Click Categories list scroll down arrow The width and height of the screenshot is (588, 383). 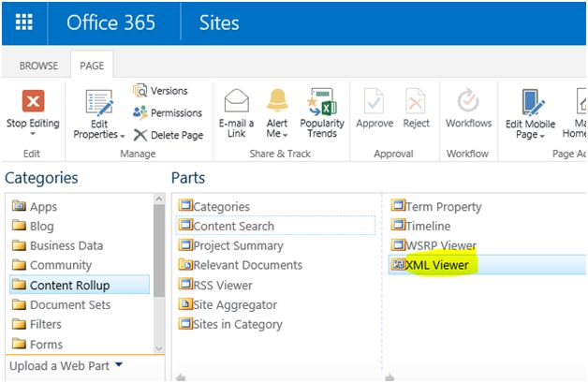point(159,348)
